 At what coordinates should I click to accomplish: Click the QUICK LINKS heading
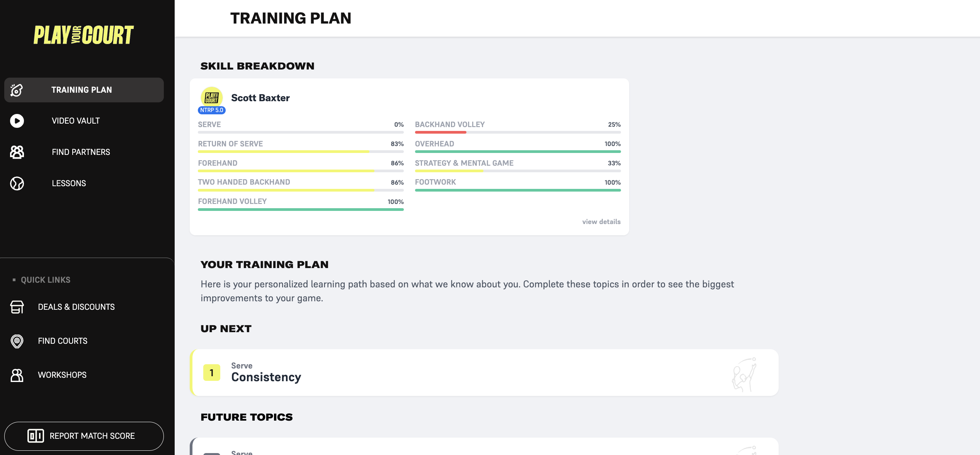[46, 280]
